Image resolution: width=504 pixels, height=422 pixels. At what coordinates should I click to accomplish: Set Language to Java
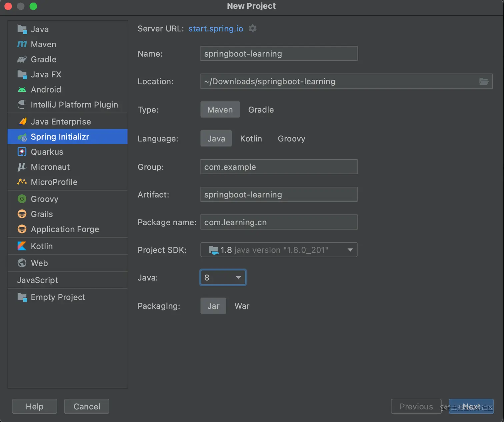[x=216, y=139]
